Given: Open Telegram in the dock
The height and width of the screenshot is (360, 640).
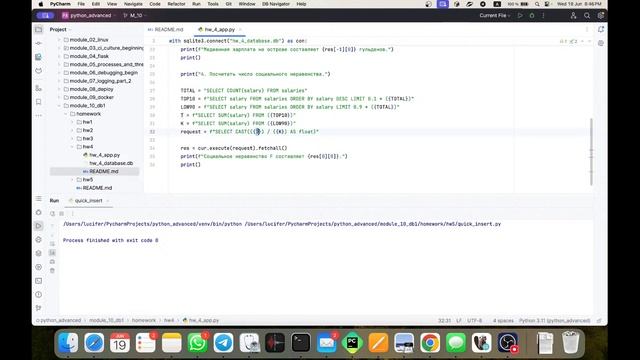Looking at the screenshot, I should 223,343.
